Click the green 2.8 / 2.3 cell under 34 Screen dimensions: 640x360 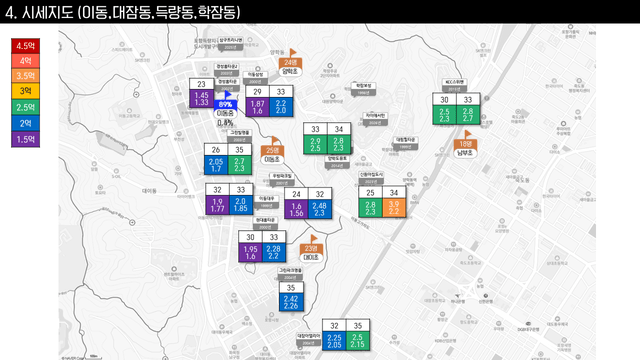(339, 144)
